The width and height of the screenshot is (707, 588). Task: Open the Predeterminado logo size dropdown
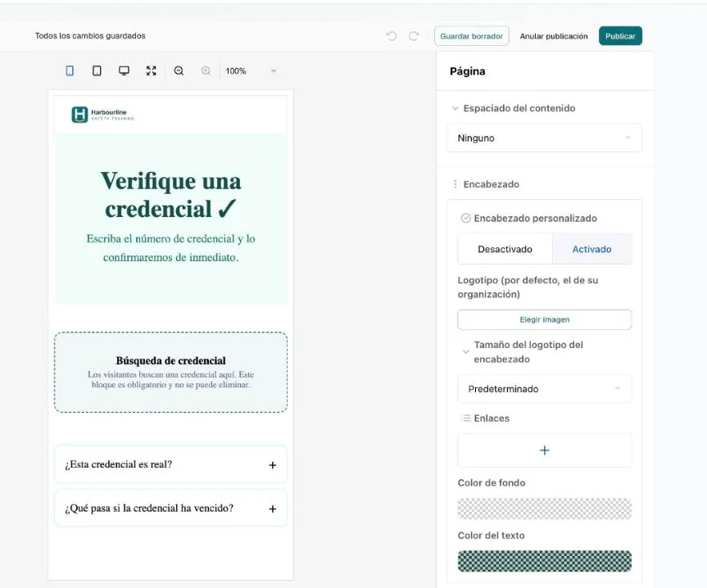click(545, 389)
